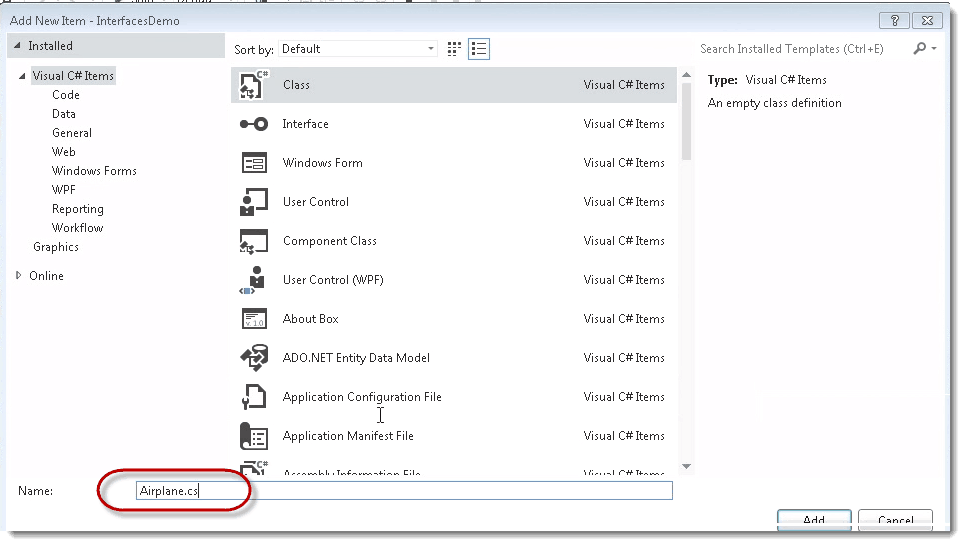Collapse the Visual C# Items node
Screen dimensions: 965x546
pos(22,76)
